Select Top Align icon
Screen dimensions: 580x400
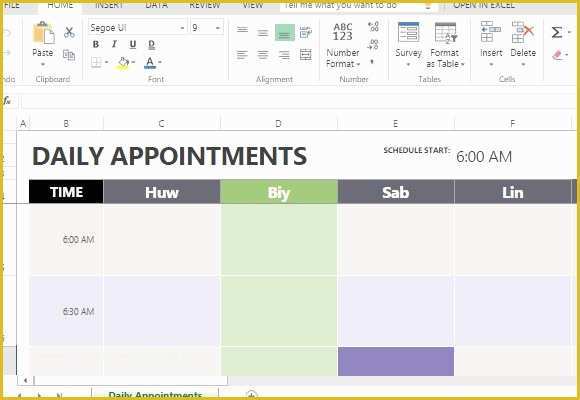242,30
